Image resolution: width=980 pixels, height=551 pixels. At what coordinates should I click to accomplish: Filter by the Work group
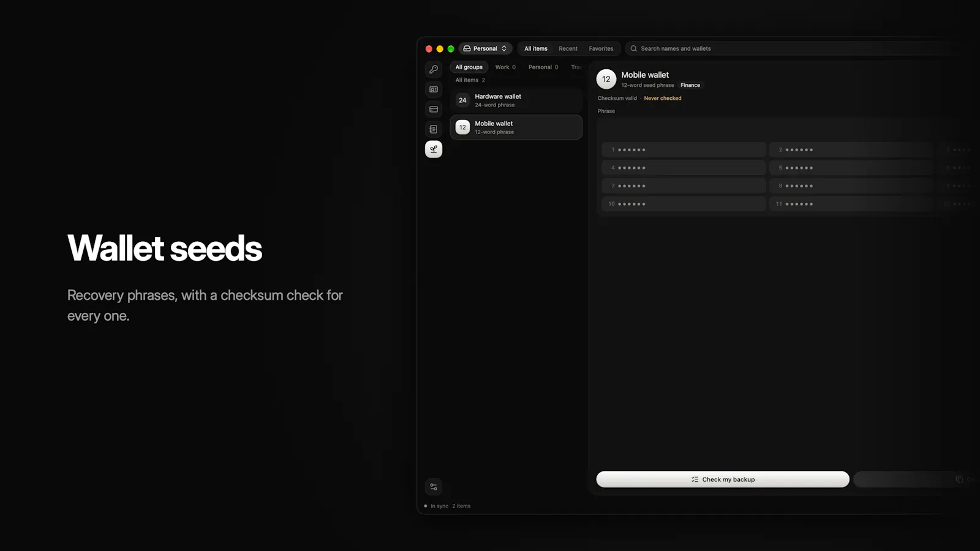click(505, 67)
